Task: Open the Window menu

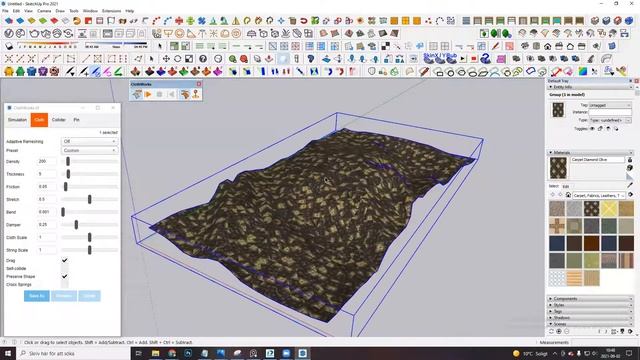Action: coord(90,11)
